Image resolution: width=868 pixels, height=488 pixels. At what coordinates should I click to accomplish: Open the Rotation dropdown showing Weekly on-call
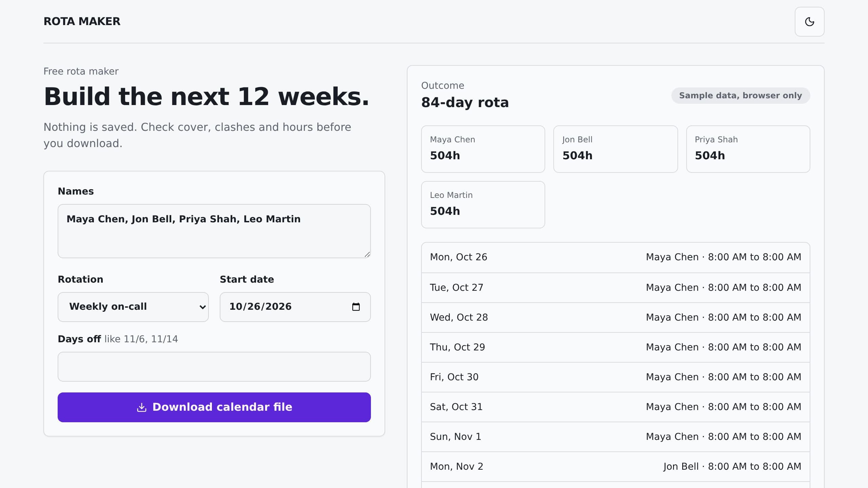coord(133,307)
